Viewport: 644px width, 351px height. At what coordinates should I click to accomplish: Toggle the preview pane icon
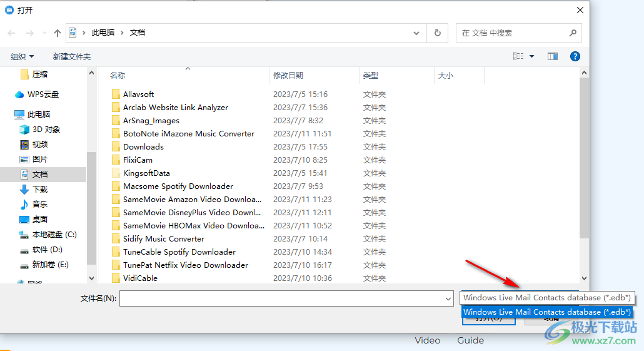[x=553, y=56]
